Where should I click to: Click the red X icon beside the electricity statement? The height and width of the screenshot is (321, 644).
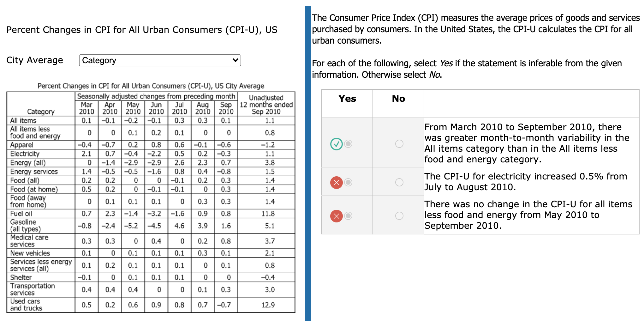(x=336, y=183)
